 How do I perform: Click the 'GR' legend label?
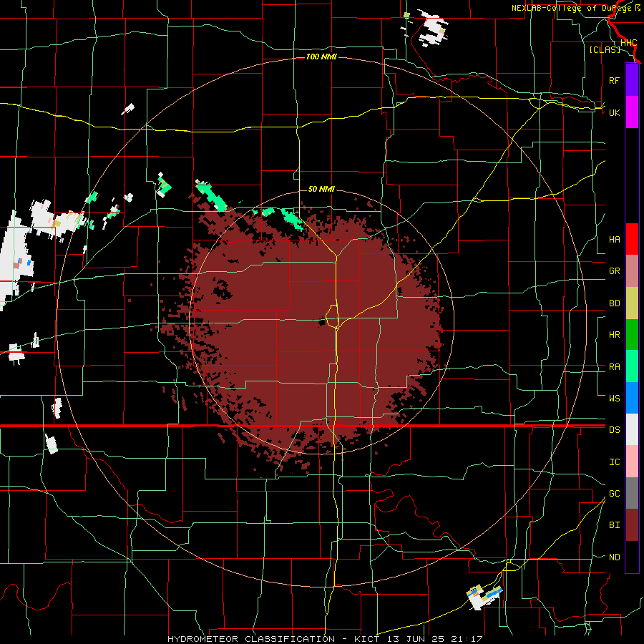(x=614, y=271)
